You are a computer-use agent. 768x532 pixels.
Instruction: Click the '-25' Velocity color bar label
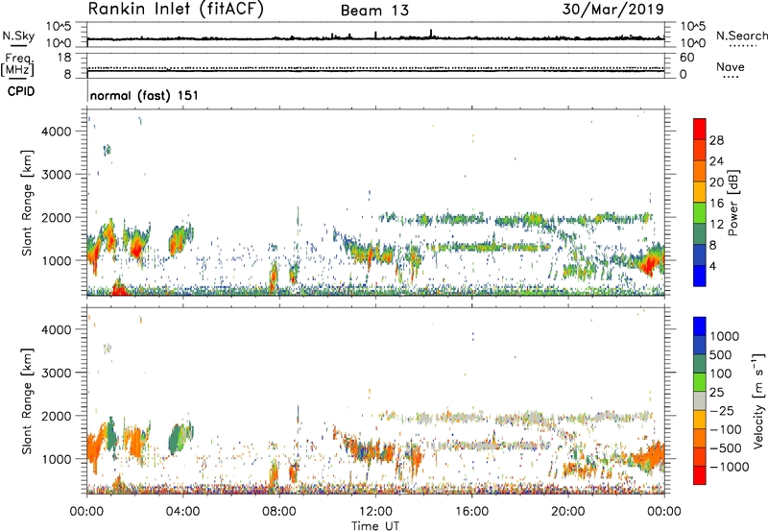(x=722, y=410)
